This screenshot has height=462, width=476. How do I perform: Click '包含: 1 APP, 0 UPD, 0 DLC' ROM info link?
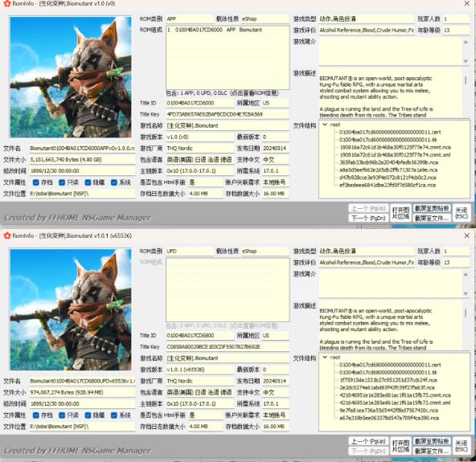pyautogui.click(x=222, y=93)
